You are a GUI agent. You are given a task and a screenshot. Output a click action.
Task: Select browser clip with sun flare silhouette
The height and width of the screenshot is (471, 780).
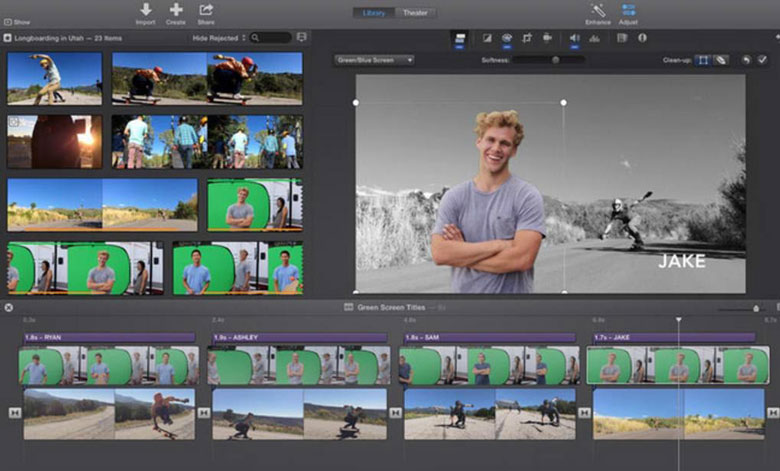point(54,142)
